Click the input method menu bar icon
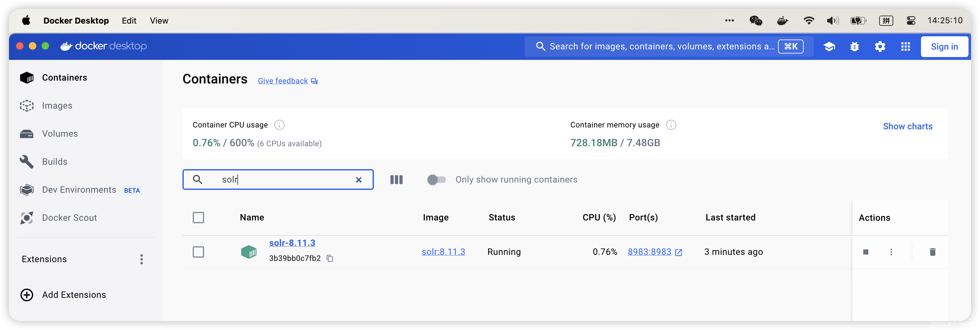Image resolution: width=980 pixels, height=330 pixels. [x=886, y=20]
